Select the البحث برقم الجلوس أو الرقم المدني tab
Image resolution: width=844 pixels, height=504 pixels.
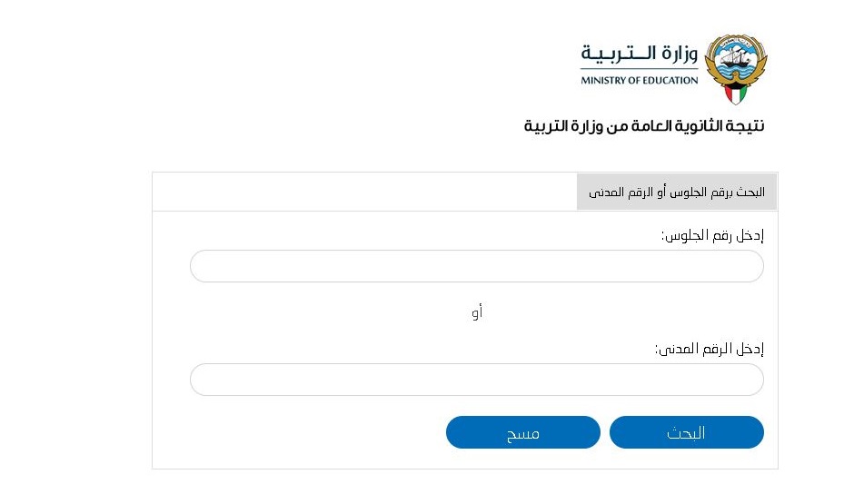point(677,192)
